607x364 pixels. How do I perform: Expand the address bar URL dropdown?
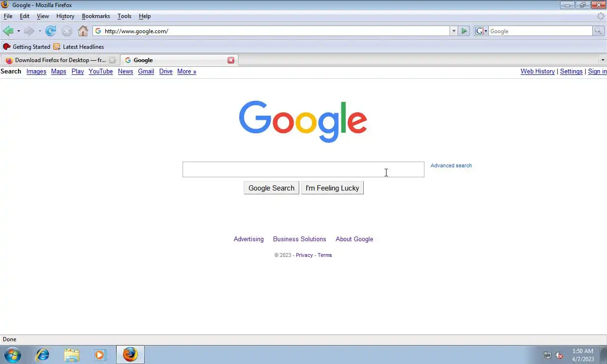pos(454,31)
